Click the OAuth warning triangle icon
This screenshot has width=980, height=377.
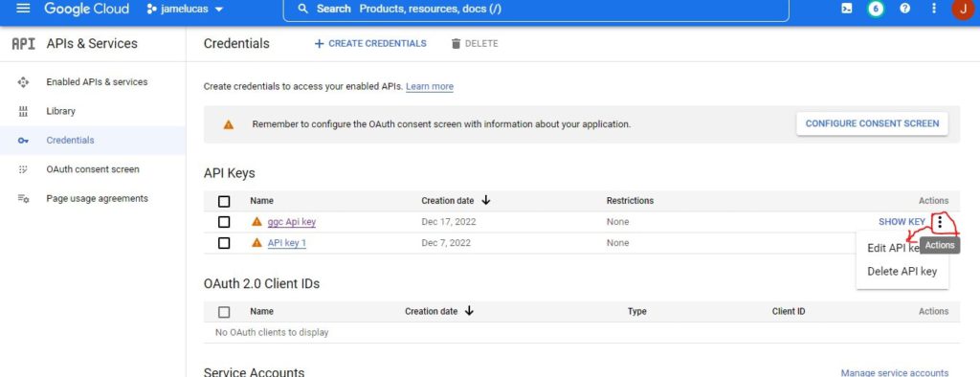click(x=228, y=124)
